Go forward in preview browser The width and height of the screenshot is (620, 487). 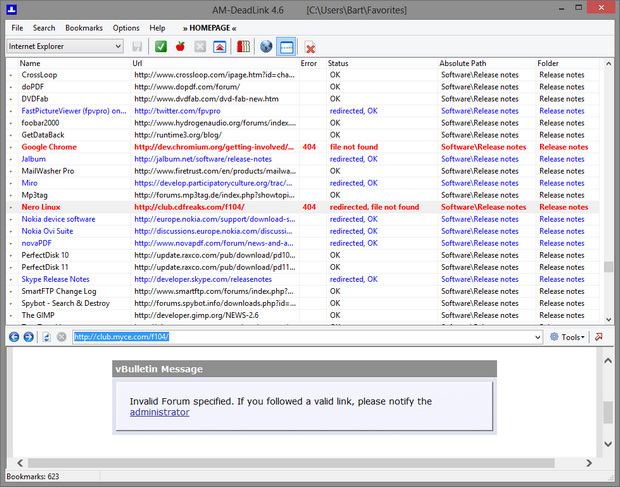28,337
